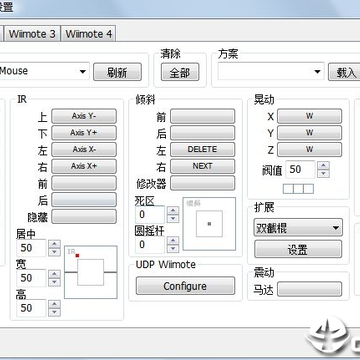The image size is (360, 360).
Task: Click the 晃动 Y mapping button
Action: pyautogui.click(x=310, y=133)
